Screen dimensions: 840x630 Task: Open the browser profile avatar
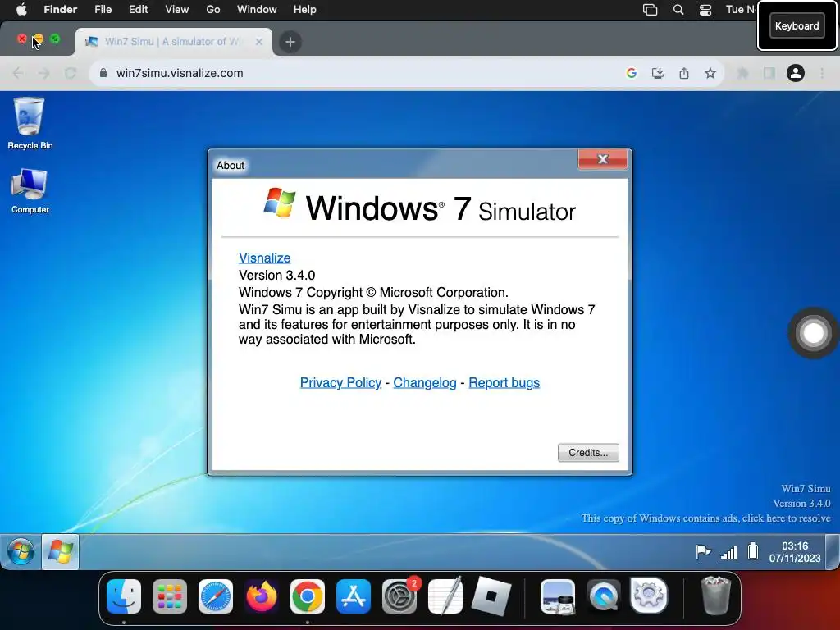point(796,73)
